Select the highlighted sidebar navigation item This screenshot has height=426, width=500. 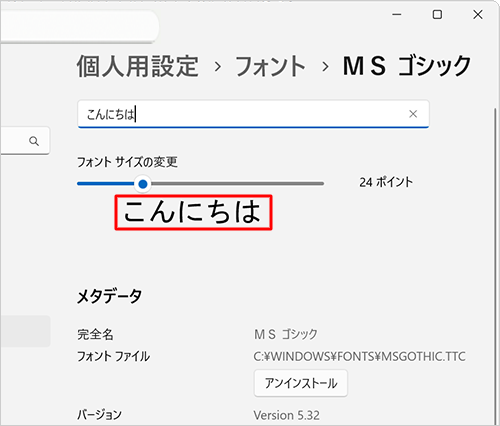point(25,331)
